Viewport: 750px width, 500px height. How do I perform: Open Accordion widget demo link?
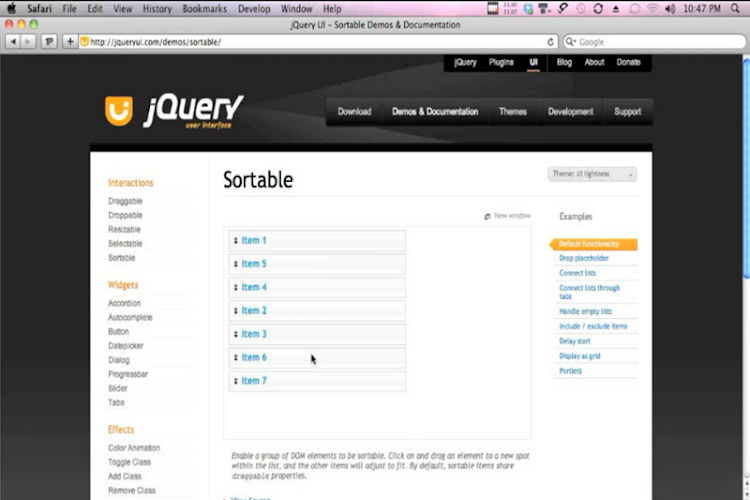pos(124,303)
